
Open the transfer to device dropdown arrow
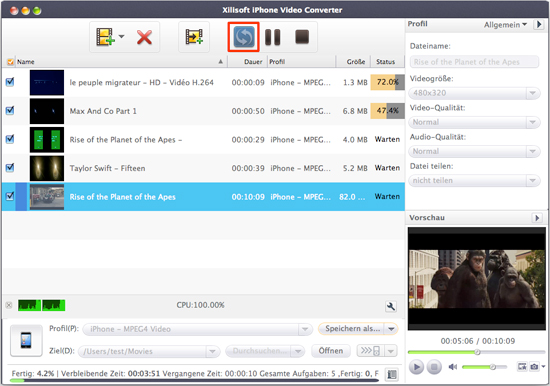(391, 351)
